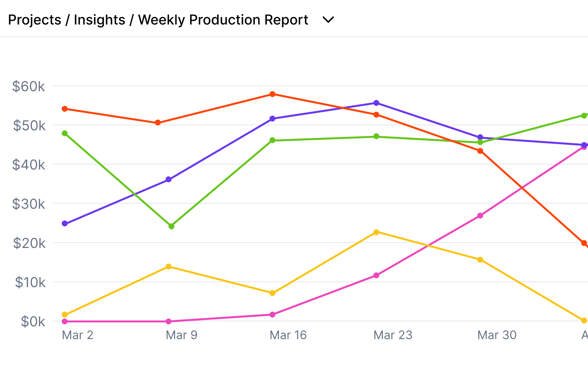Click the pink data point at Mar 30

480,216
